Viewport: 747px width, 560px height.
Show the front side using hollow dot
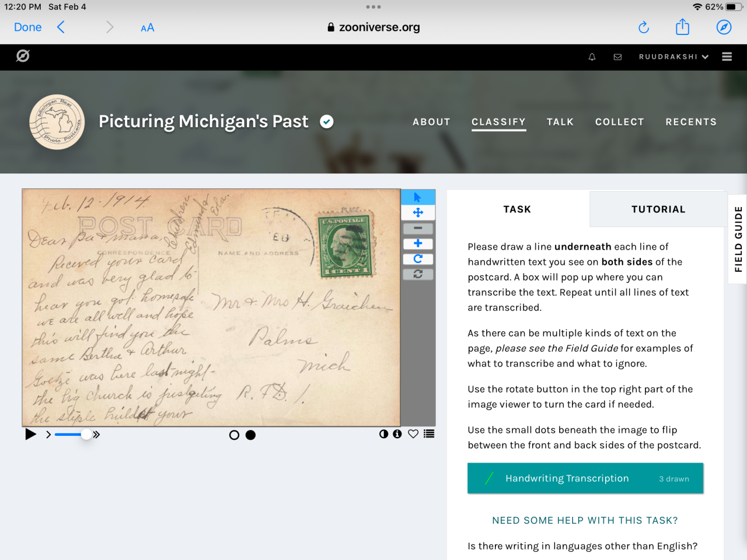click(x=234, y=435)
